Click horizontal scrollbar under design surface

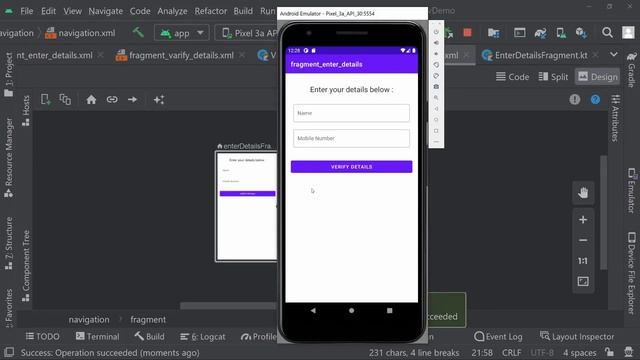[x=229, y=306]
